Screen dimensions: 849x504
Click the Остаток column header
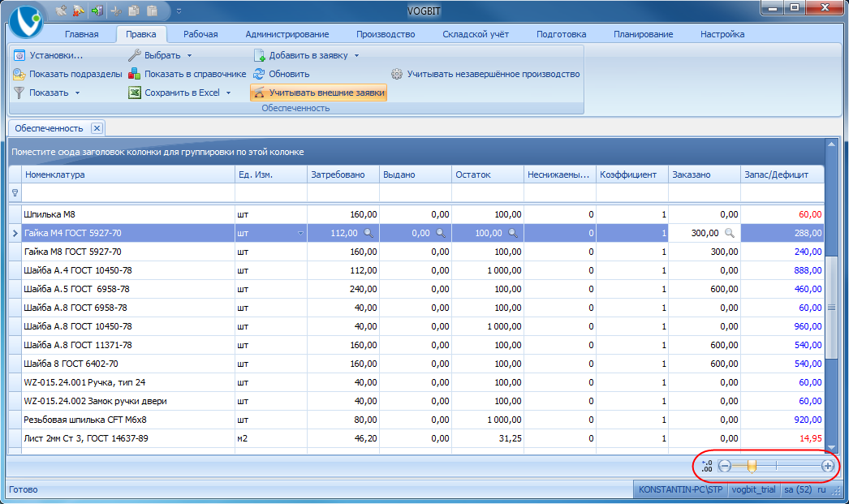[x=488, y=174]
